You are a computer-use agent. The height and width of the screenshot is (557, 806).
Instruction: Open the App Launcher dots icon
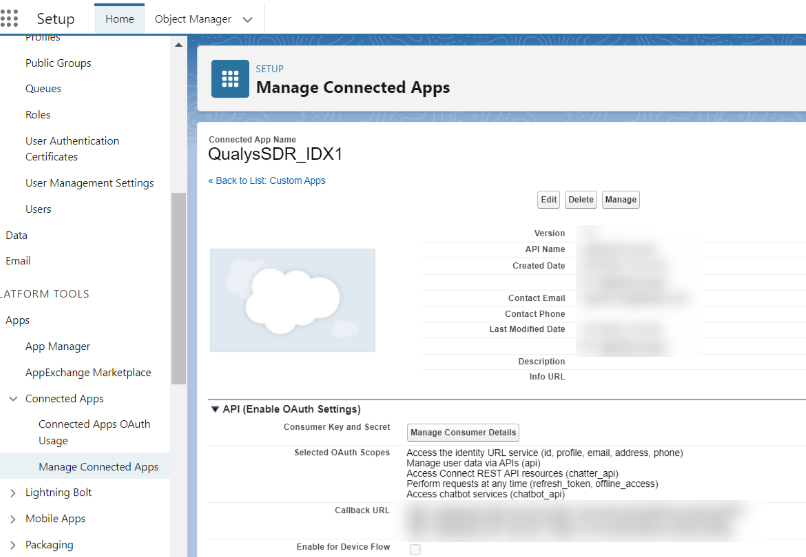(9, 18)
